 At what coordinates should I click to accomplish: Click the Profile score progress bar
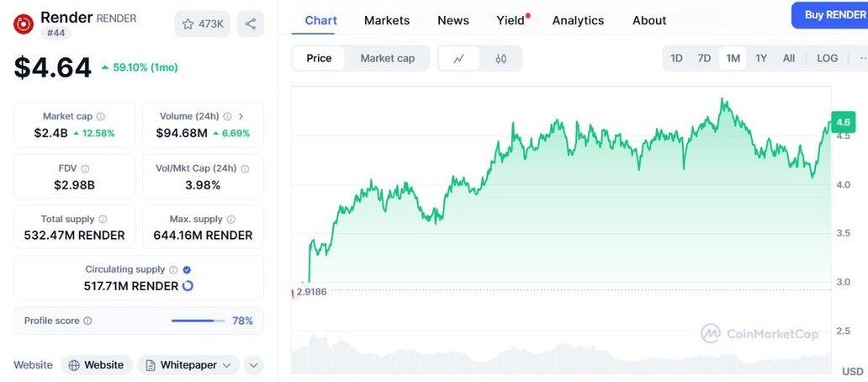click(x=198, y=321)
